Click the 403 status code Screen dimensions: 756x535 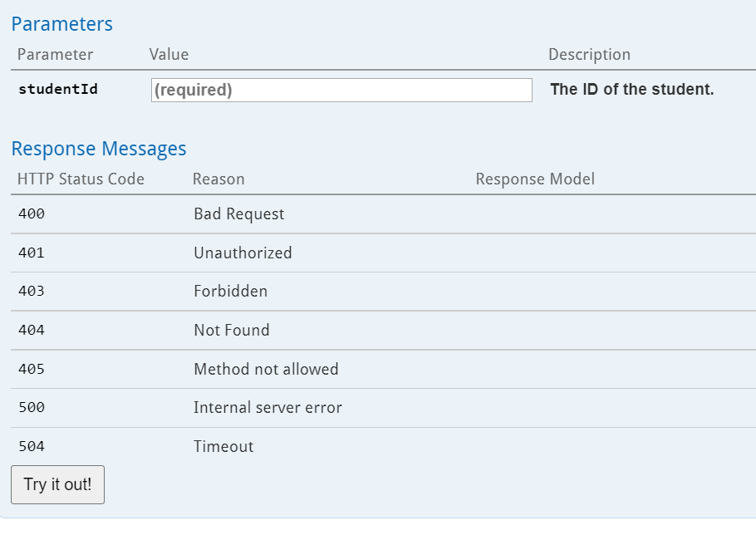(32, 292)
